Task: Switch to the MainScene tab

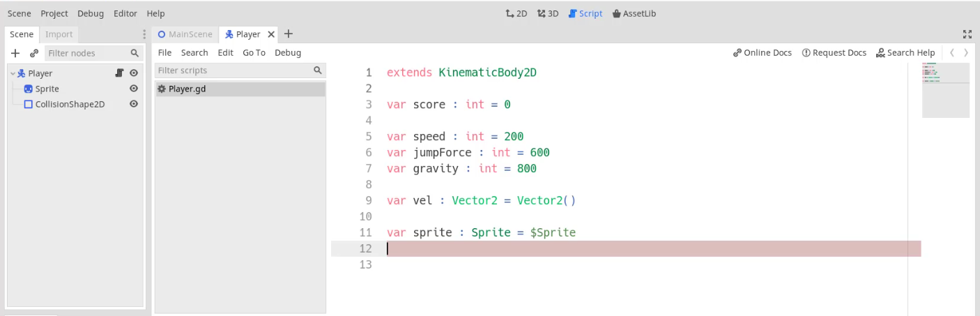Action: tap(185, 34)
